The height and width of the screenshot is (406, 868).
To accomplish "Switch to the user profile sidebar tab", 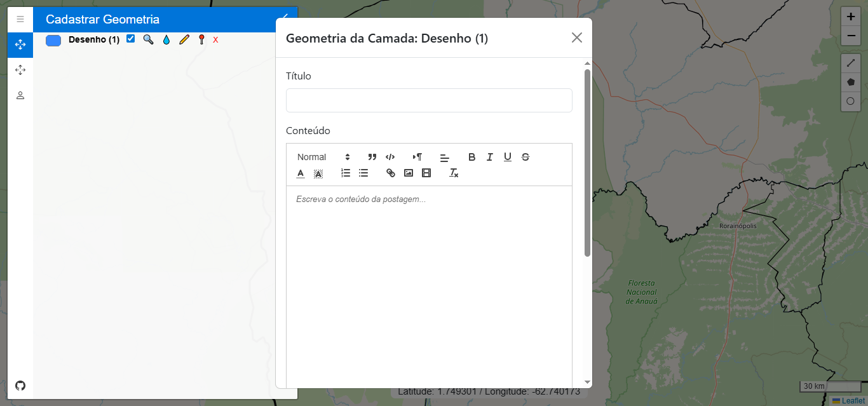I will 20,95.
